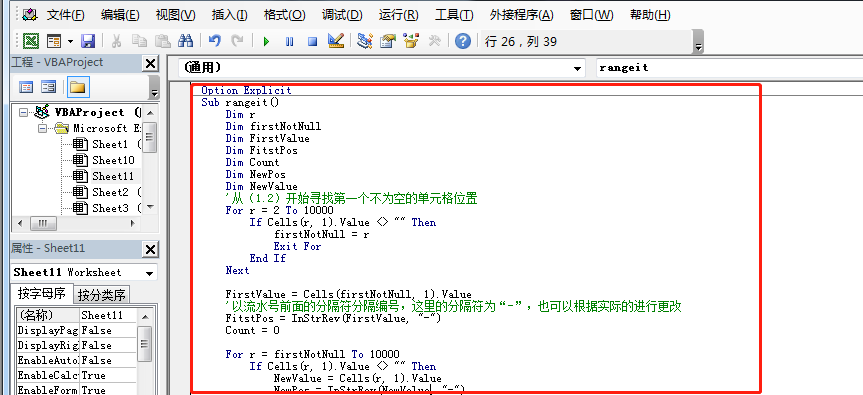Select the EnableCalc property True value
The width and height of the screenshot is (863, 395).
tap(108, 375)
